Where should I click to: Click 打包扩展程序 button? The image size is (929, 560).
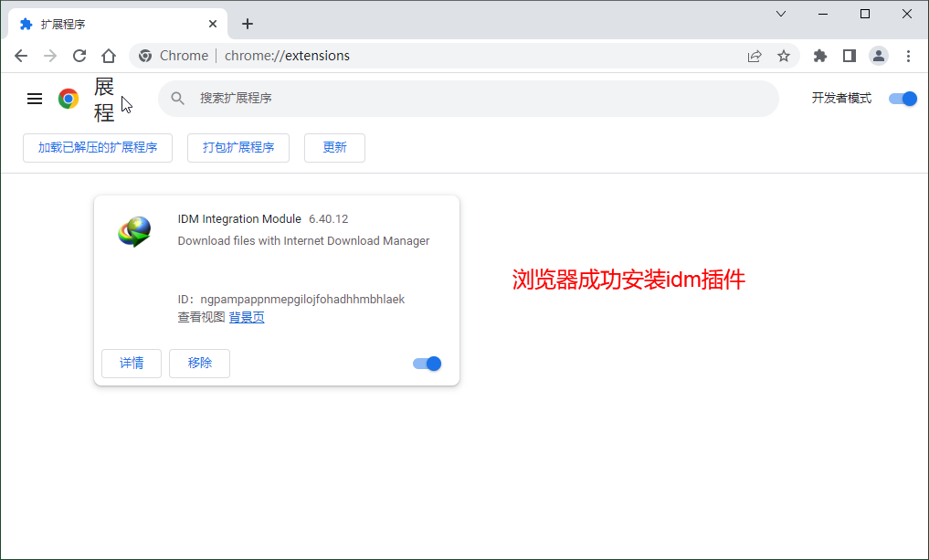tap(238, 148)
